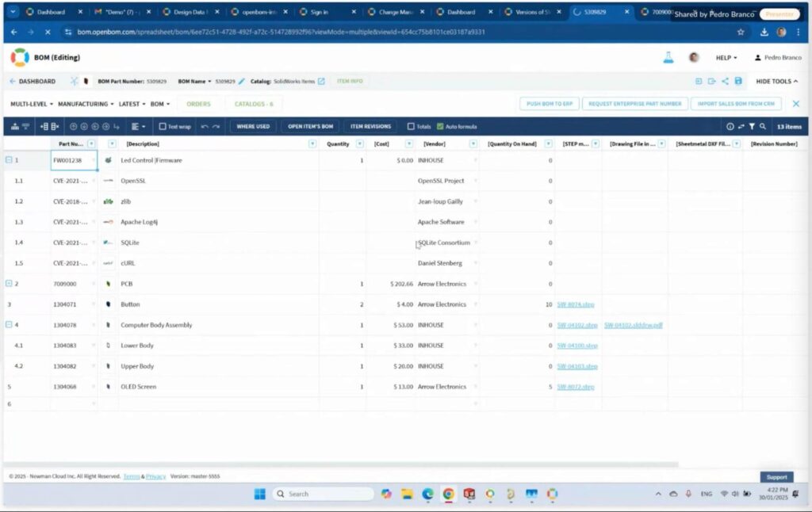Click the browser downloads icon

[x=764, y=32]
